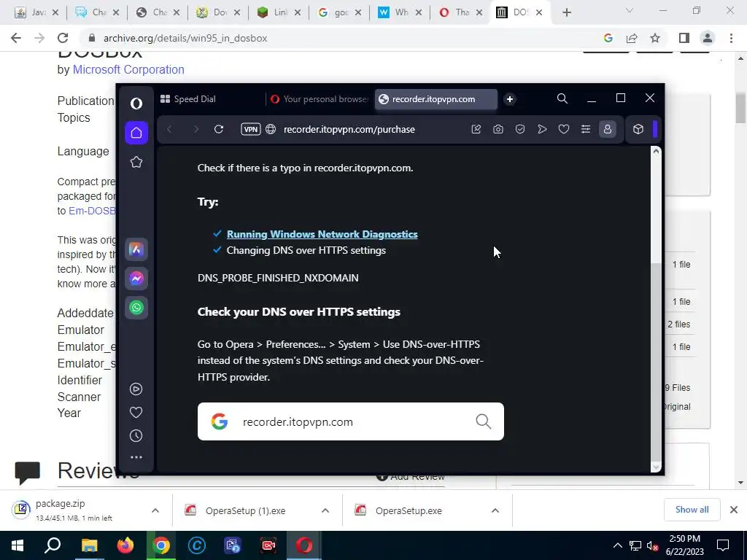The height and width of the screenshot is (560, 747).
Task: Select the recorder.itopvpn.com tab in Opera
Action: [436, 99]
